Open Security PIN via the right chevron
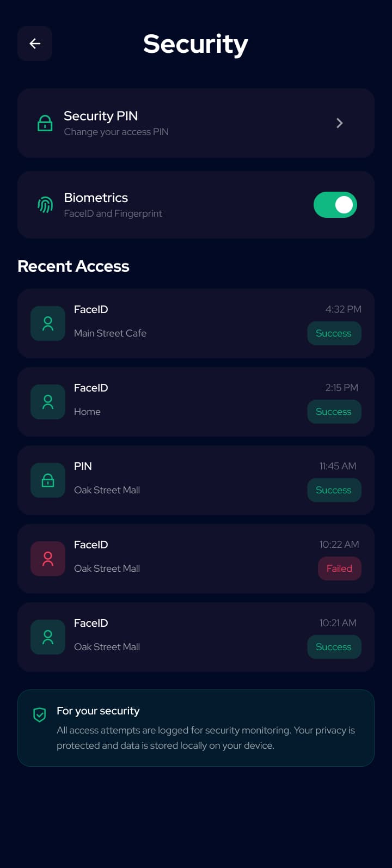The height and width of the screenshot is (868, 392). coord(340,123)
